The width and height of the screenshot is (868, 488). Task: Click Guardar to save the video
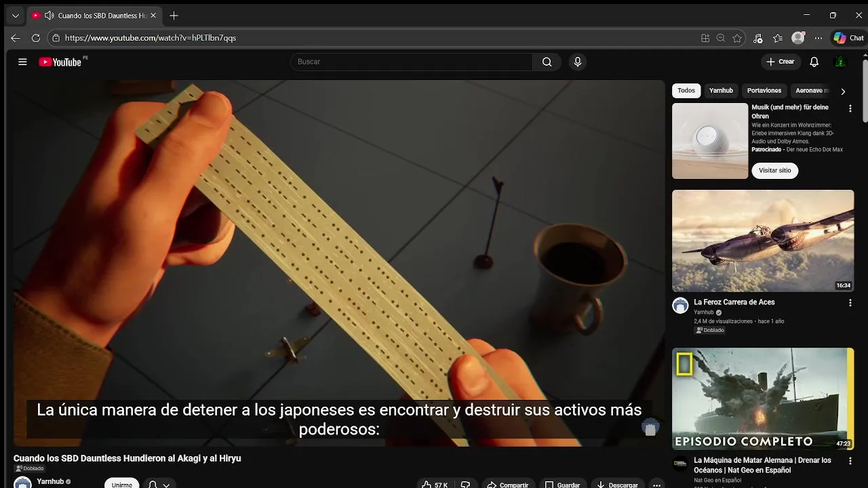pyautogui.click(x=562, y=485)
